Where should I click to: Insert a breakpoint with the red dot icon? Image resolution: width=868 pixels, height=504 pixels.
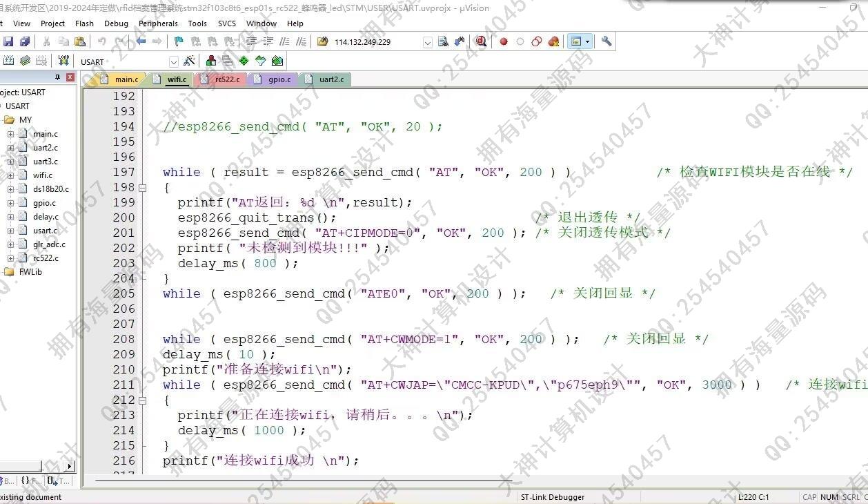point(504,41)
